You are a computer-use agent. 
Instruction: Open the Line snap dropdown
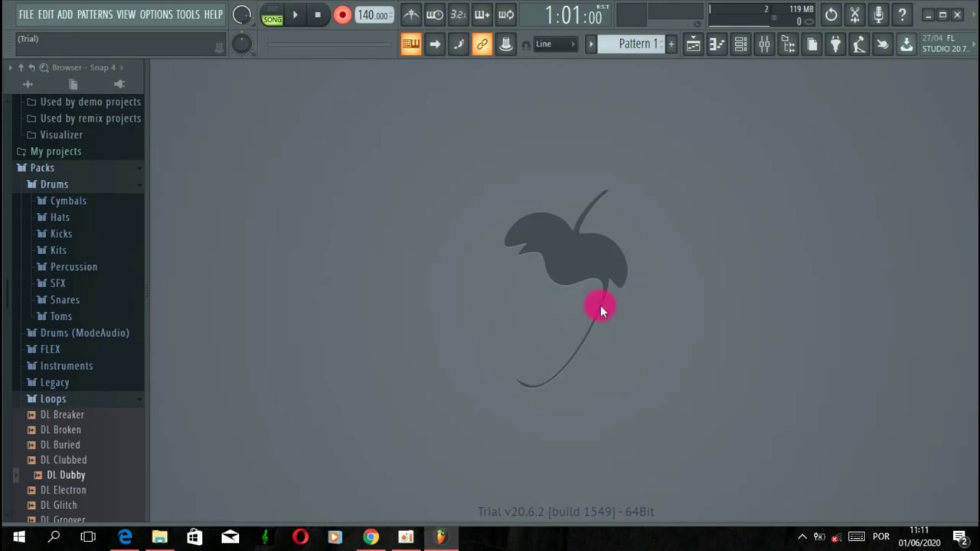[556, 44]
